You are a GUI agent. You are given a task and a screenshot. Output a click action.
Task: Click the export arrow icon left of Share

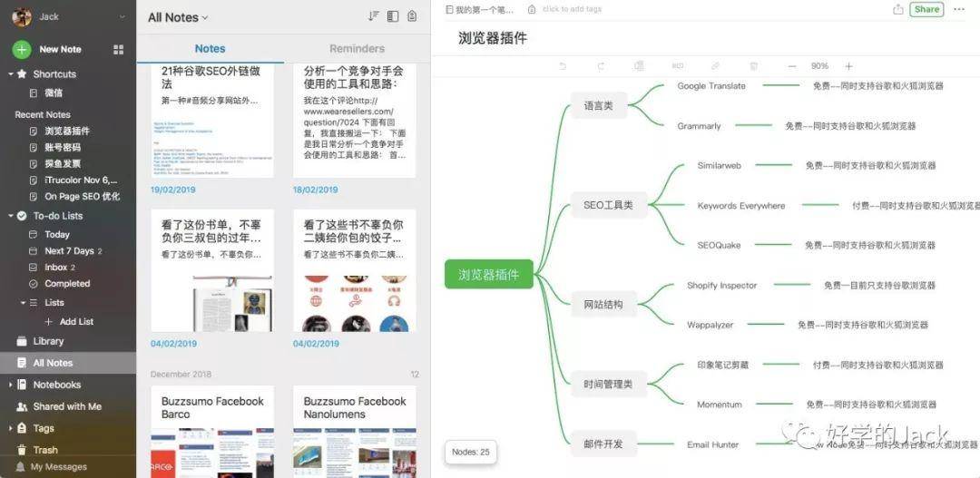tap(898, 9)
